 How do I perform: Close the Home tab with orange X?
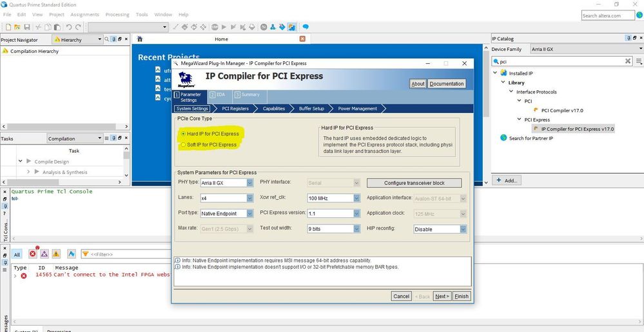302,39
